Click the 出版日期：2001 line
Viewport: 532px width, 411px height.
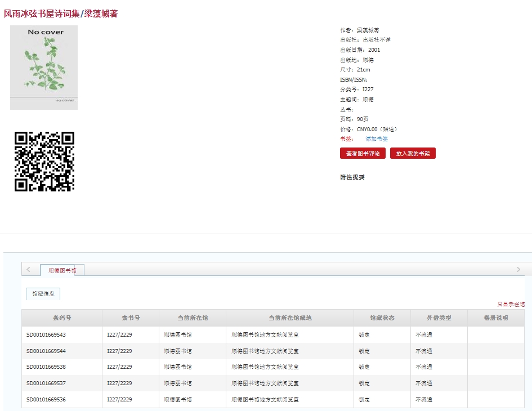click(x=360, y=50)
